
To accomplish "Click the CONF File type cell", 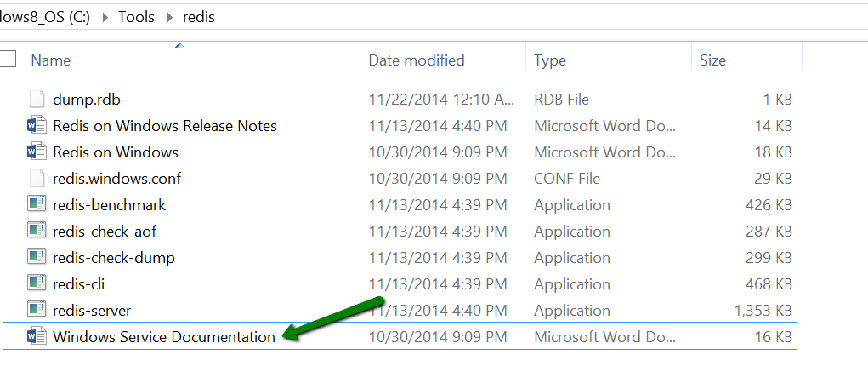I will point(567,179).
